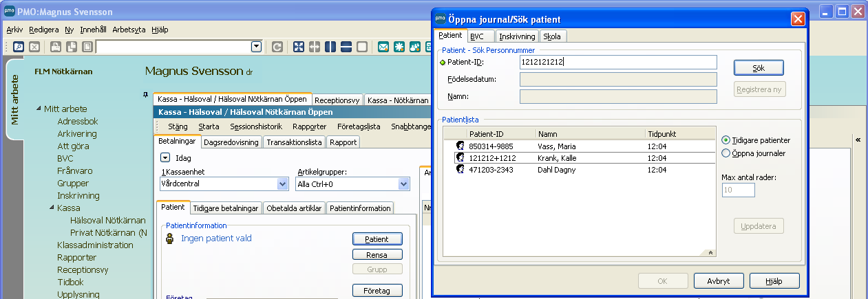Open the Arbetsyta menu
Image resolution: width=868 pixels, height=299 pixels.
(x=129, y=30)
